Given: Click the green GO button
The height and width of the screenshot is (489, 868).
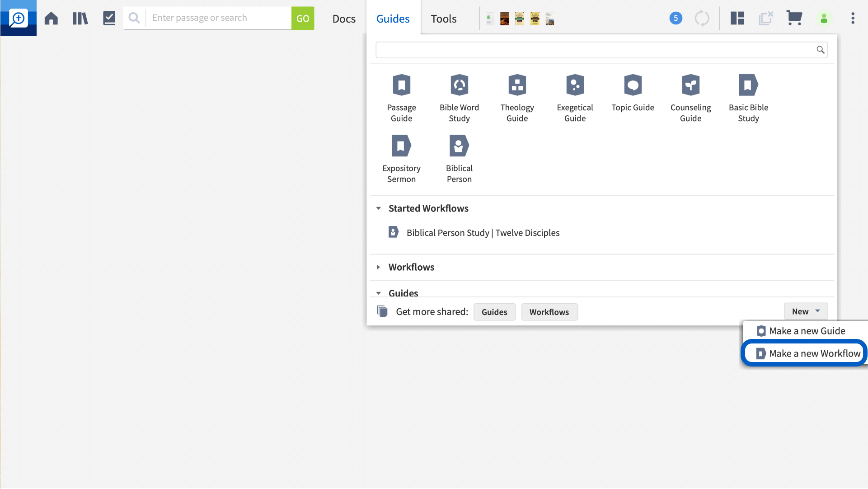Looking at the screenshot, I should coord(303,18).
